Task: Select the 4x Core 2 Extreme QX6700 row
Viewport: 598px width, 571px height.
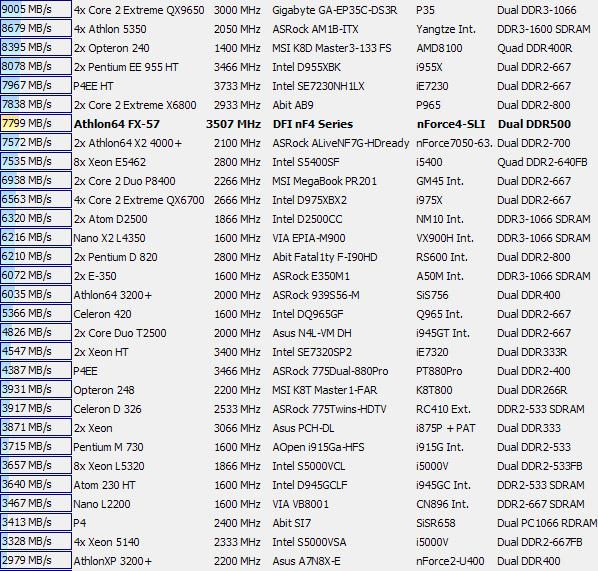Action: (x=299, y=200)
